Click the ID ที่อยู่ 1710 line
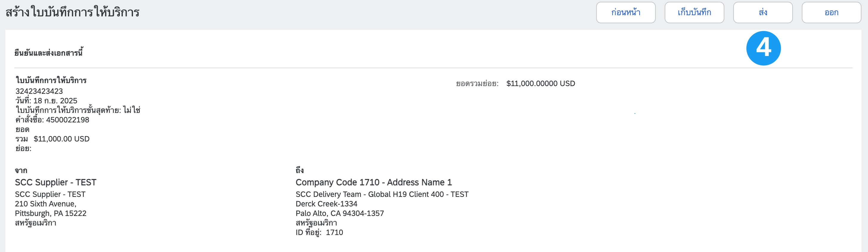Viewport: 868px width, 252px height. pos(319,232)
